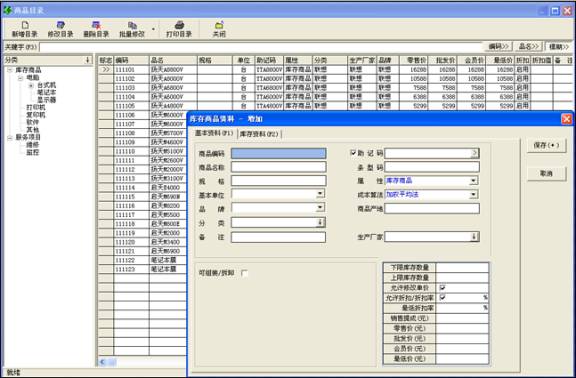Click the 关键字 search input field
This screenshot has width=576, height=378.
click(260, 47)
